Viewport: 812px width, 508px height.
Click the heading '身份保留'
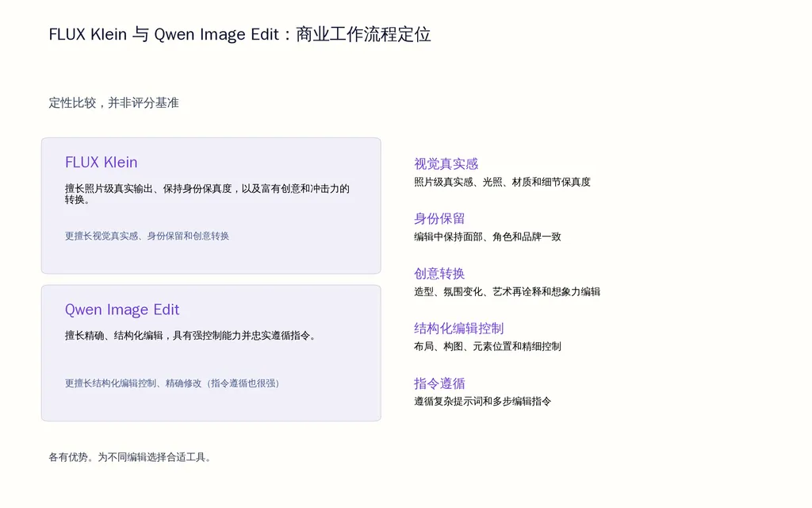(x=439, y=218)
